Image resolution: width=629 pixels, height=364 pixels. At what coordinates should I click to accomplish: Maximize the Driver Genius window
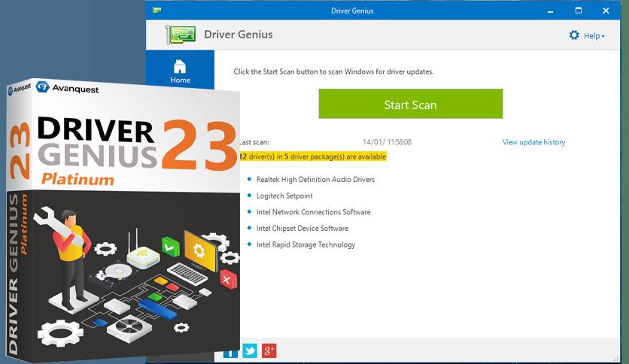(x=578, y=11)
